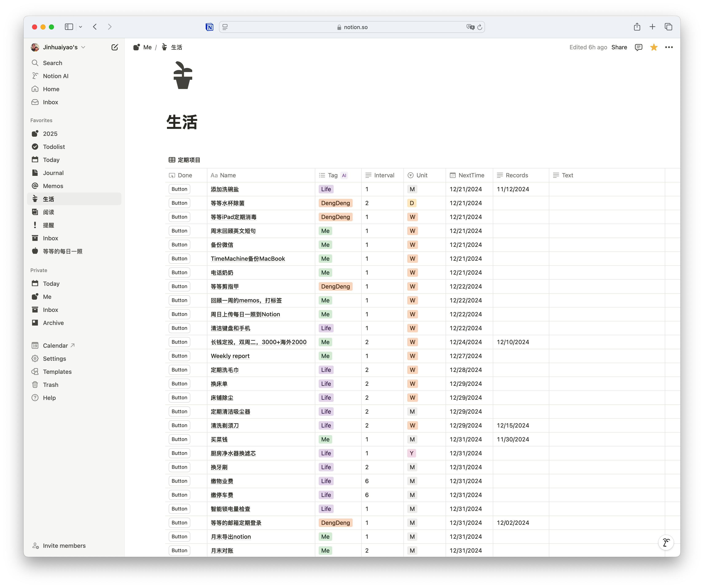Open the Interval column header menu
704x588 pixels.
point(383,175)
